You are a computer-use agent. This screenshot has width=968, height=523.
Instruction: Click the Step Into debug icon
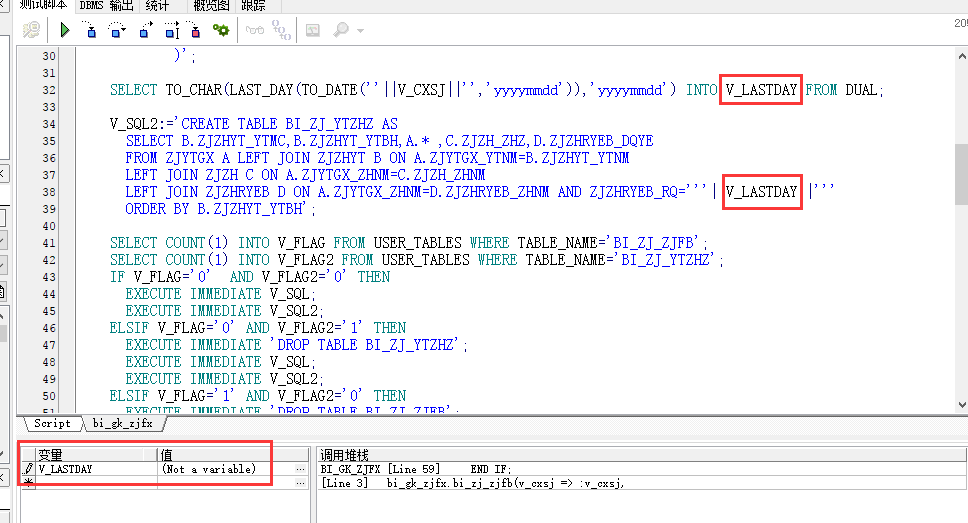(x=90, y=30)
